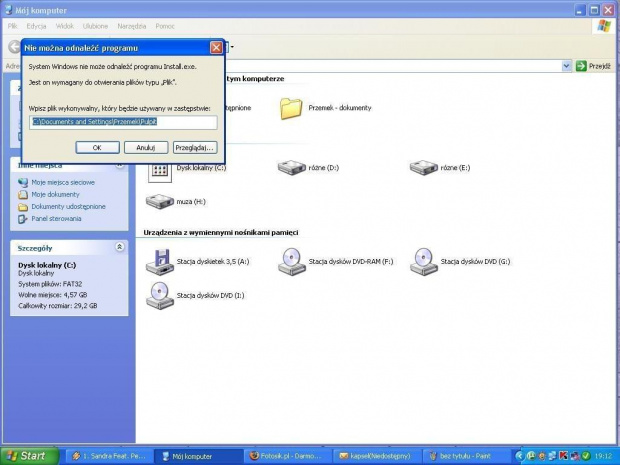Select the muza (H:) drive icon
Screen dimensions: 620x465
160,202
